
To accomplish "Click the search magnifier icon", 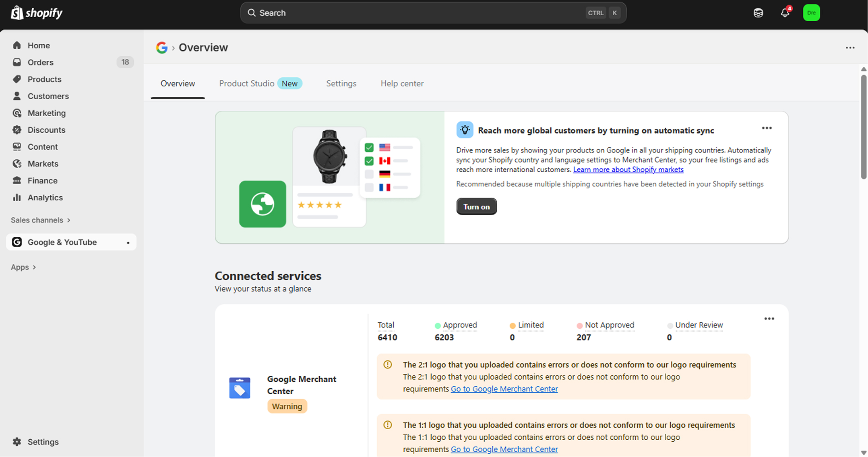I will point(252,13).
